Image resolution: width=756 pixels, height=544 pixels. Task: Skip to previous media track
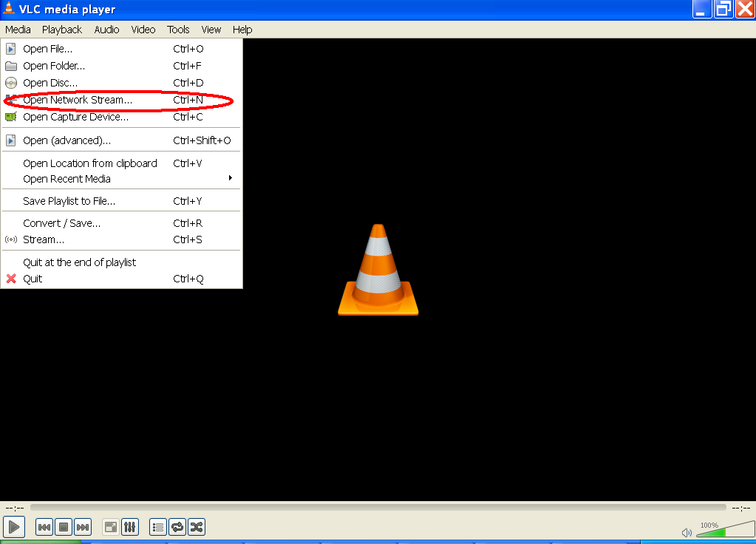tap(44, 527)
